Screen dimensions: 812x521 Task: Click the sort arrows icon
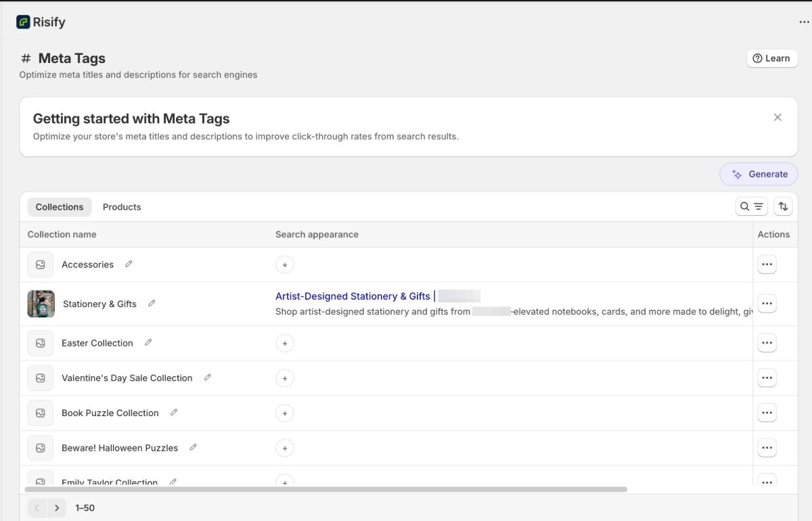click(783, 206)
